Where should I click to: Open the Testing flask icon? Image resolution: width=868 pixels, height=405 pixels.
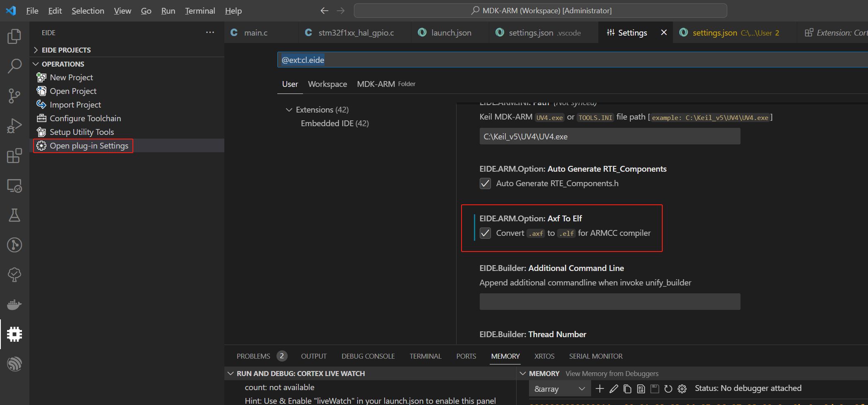[x=14, y=215]
